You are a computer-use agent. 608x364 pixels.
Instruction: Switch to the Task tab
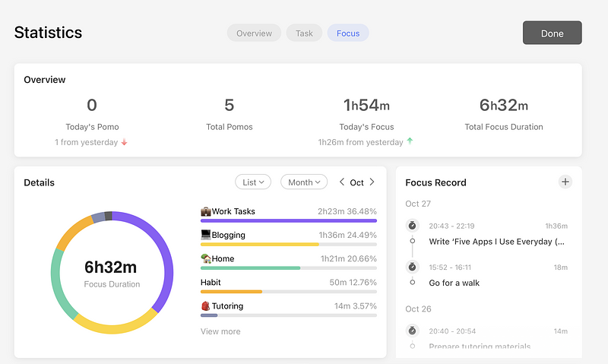tap(304, 33)
